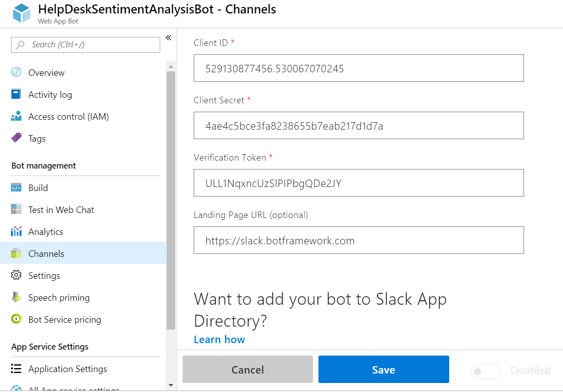This screenshot has width=563, height=392.
Task: Click the Cancel button
Action: click(x=248, y=370)
